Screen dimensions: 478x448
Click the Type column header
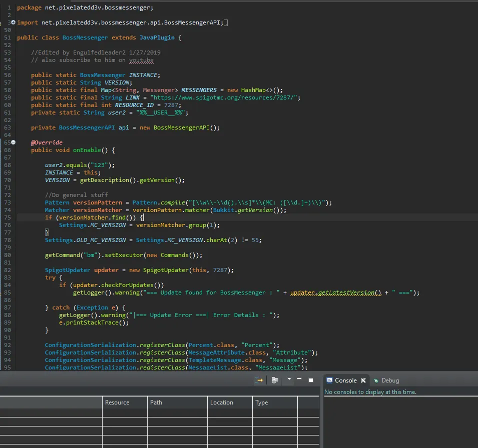click(261, 402)
